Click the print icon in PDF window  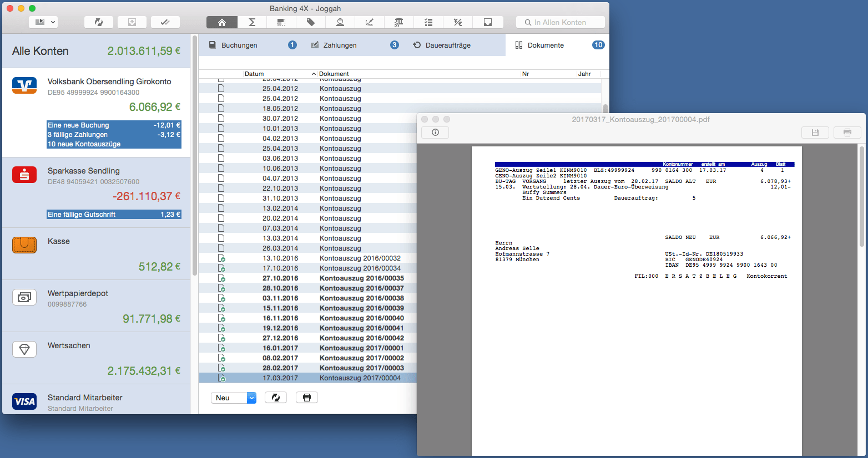pyautogui.click(x=847, y=133)
